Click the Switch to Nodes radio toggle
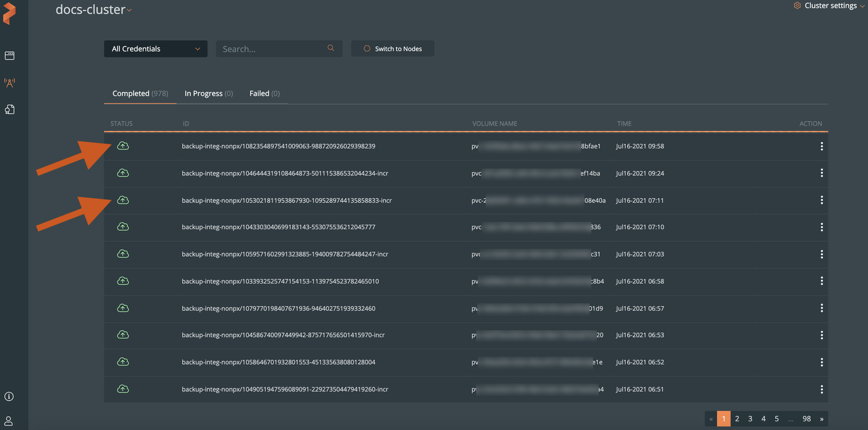Image resolution: width=868 pixels, height=430 pixels. point(367,48)
